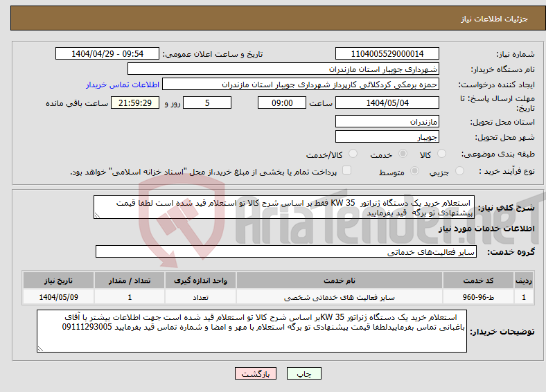Click the کد خدمت column header
The height and width of the screenshot is (392, 546).
point(479,280)
